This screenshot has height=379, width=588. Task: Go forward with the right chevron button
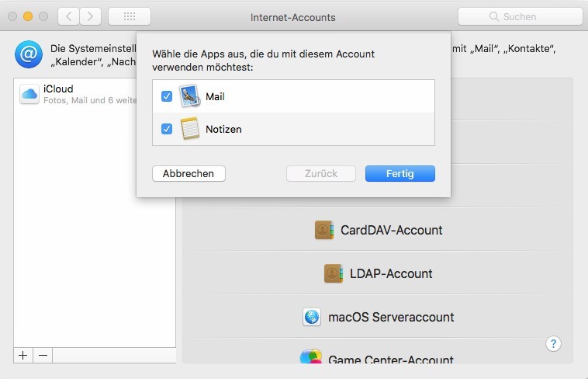tap(91, 16)
